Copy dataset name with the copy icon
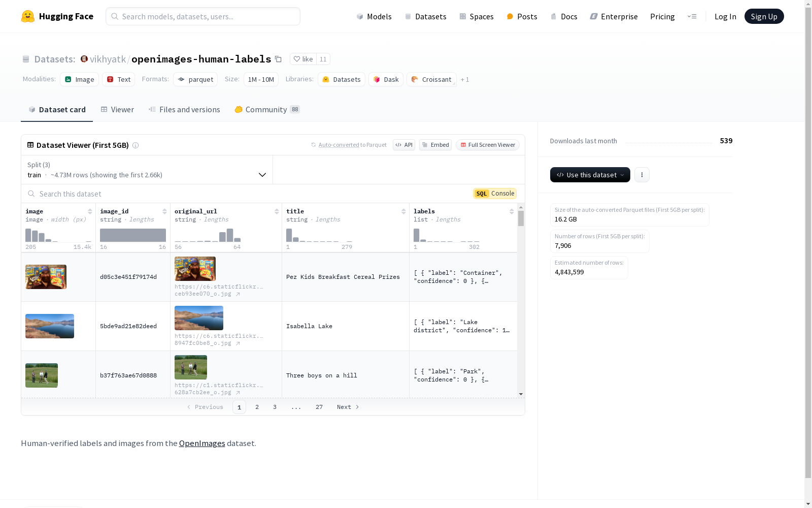This screenshot has width=812, height=508. pos(278,59)
